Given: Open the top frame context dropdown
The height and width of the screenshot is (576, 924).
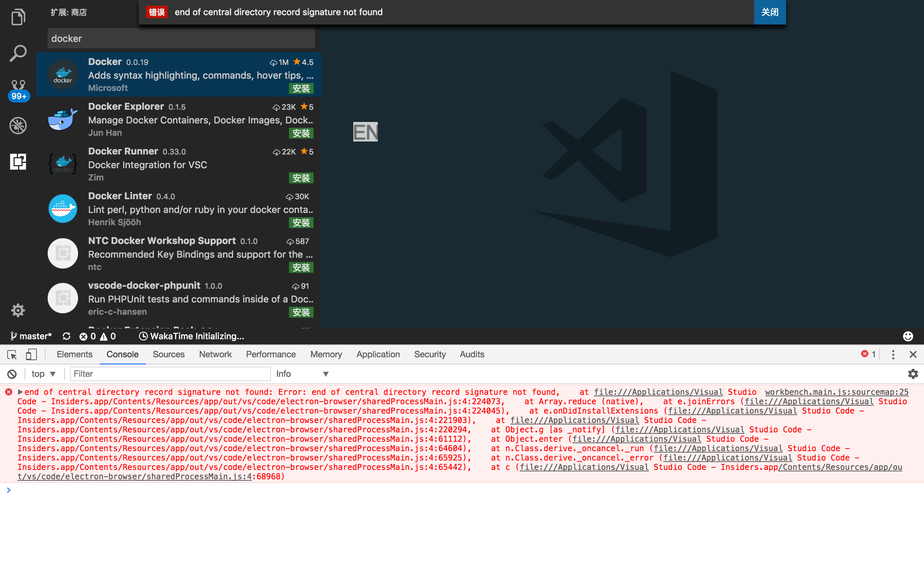Looking at the screenshot, I should pyautogui.click(x=43, y=374).
